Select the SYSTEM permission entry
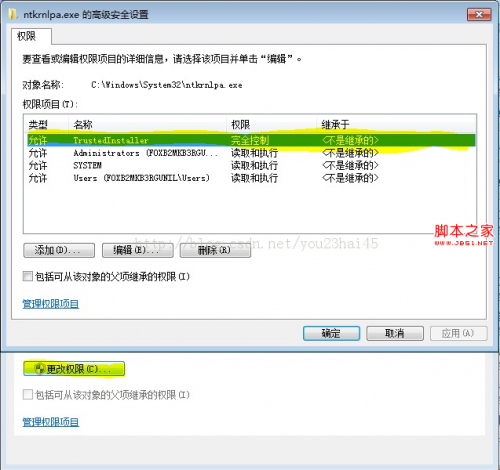This screenshot has width=500, height=470. tap(251, 165)
